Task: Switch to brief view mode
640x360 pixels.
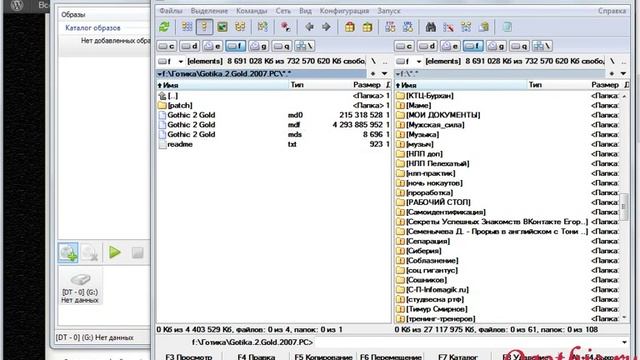Action: pyautogui.click(x=187, y=27)
